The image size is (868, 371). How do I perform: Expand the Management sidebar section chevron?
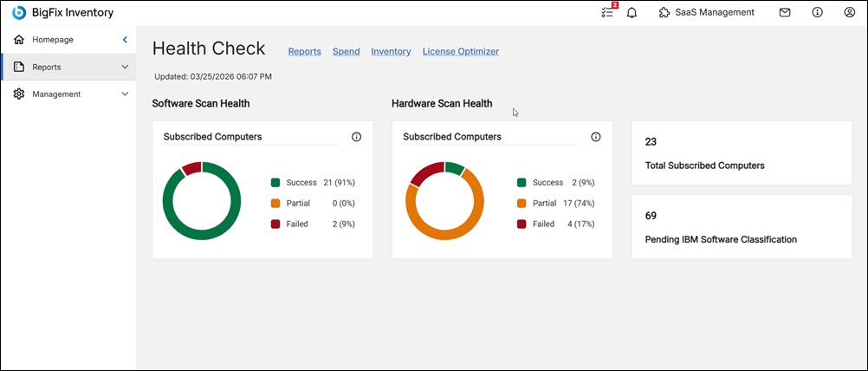pyautogui.click(x=125, y=94)
